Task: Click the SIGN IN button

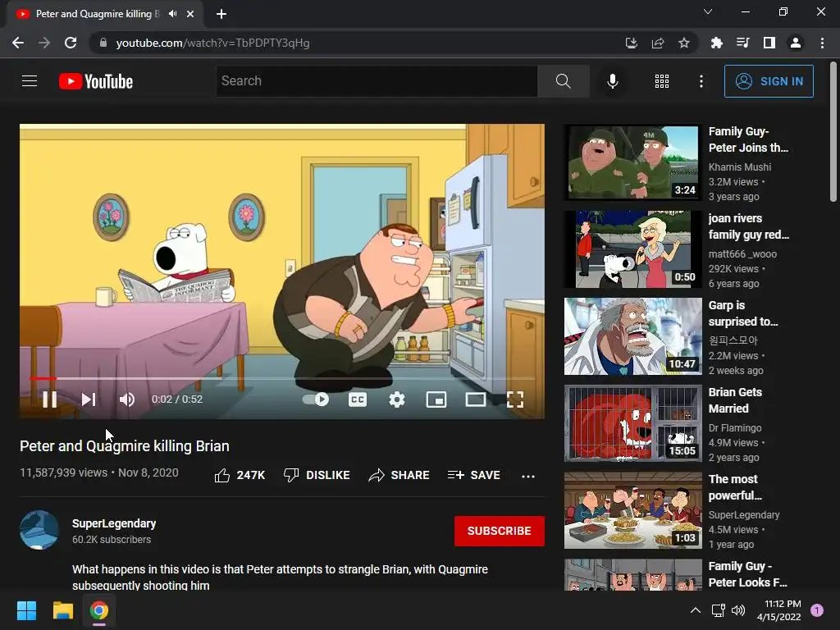Action: 769,81
